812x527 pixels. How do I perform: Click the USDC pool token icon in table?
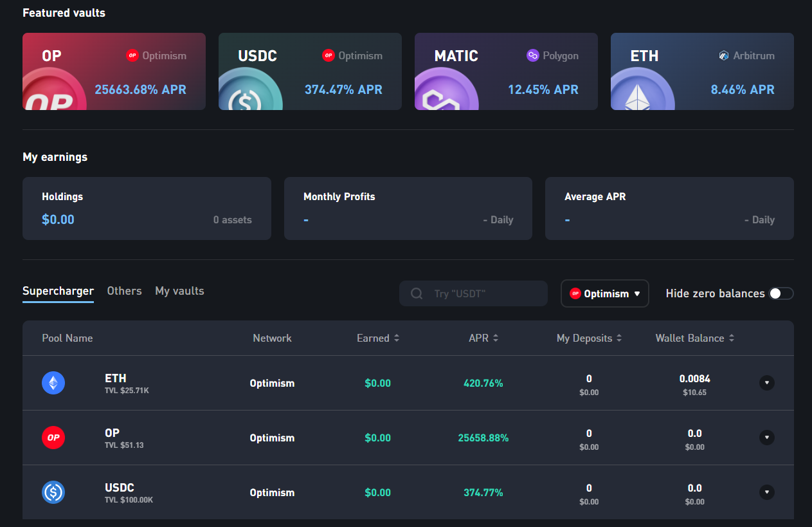[53, 492]
